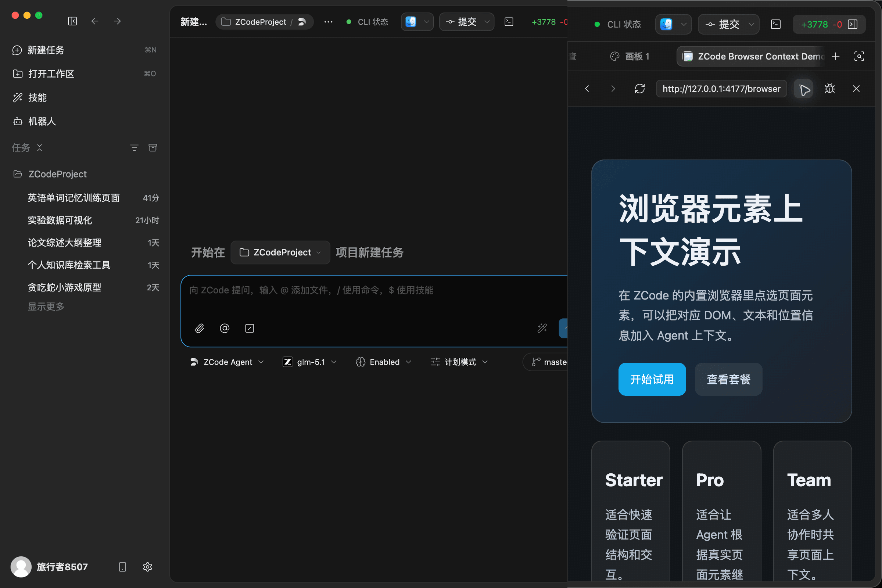Image resolution: width=882 pixels, height=588 pixels.
Task: Open the three-dots more menu in title bar
Action: [328, 22]
